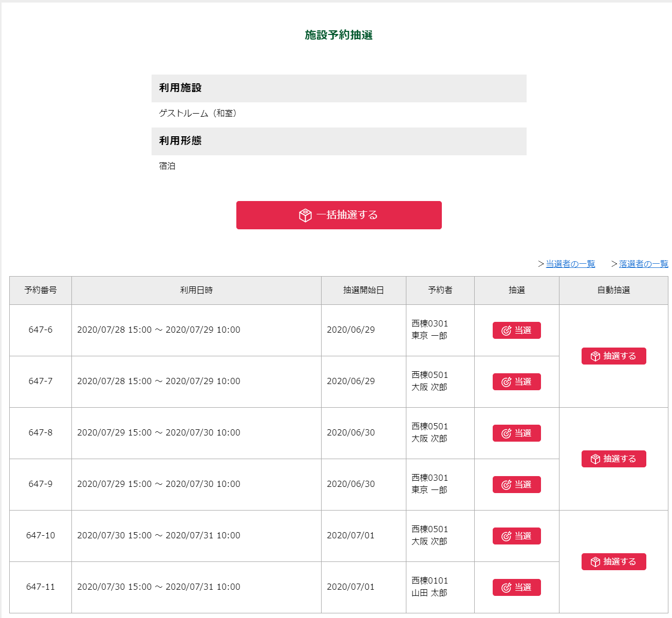This screenshot has width=672, height=618.
Task: Click reserver 山田 太郎 in row 647-11
Action: click(430, 593)
